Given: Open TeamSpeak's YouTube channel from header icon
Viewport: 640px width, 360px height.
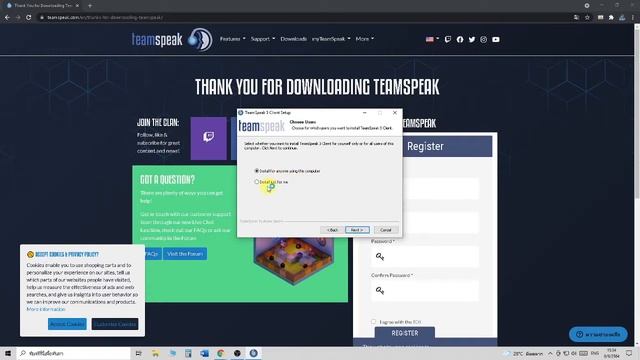Looking at the screenshot, I should (x=496, y=39).
